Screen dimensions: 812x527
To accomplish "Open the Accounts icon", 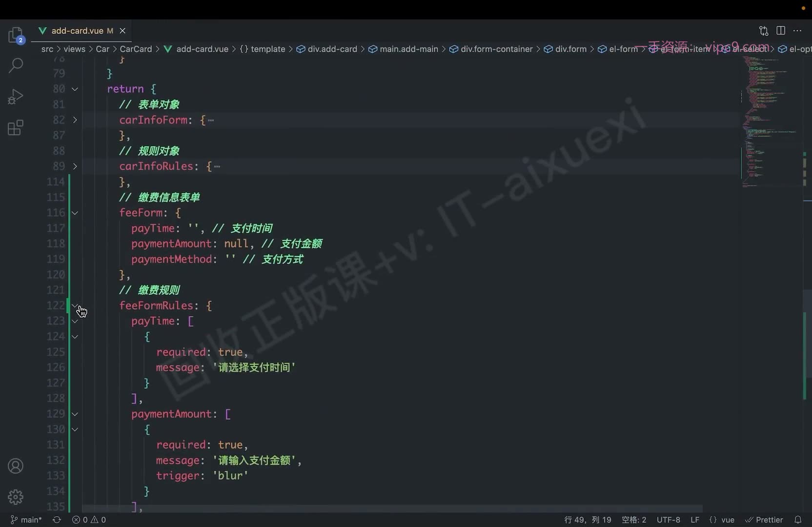I will point(16,466).
